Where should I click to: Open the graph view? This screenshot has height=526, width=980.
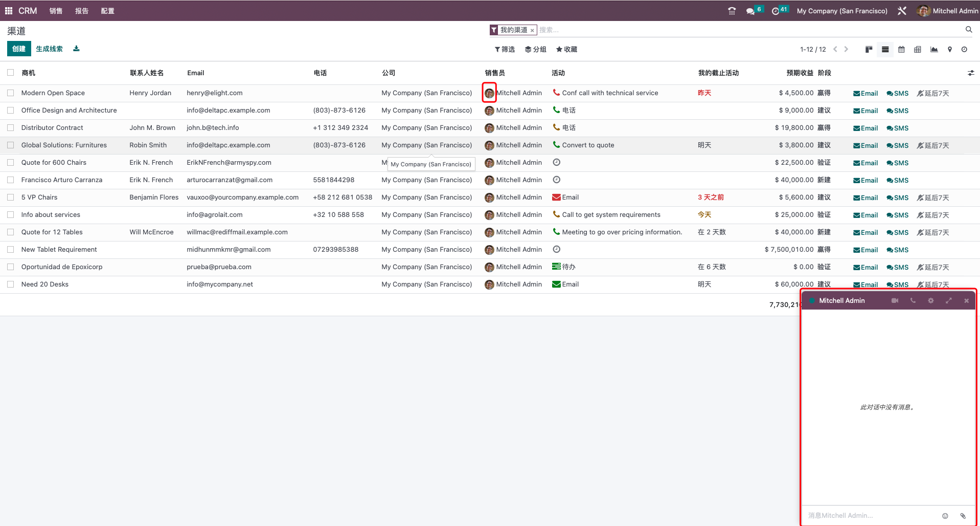(934, 49)
